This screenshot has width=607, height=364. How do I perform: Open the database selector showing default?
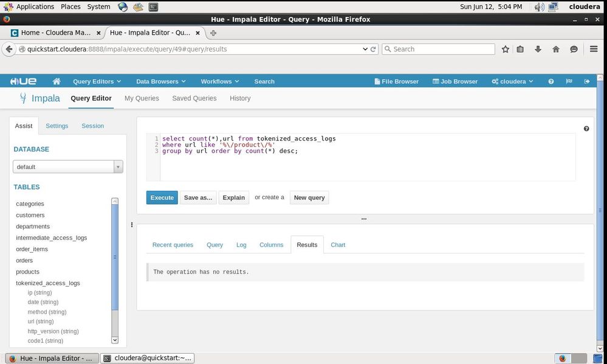point(68,167)
